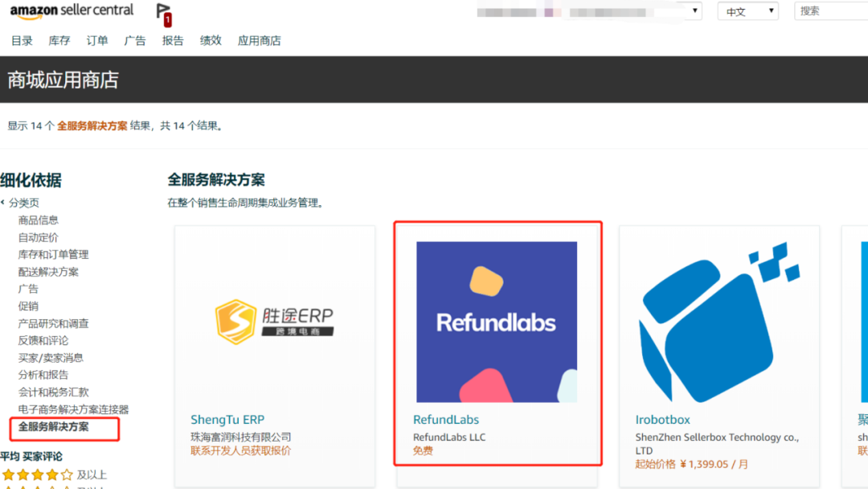The image size is (868, 489).
Task: Filter by 买家/卖家消息 category
Action: [x=51, y=358]
